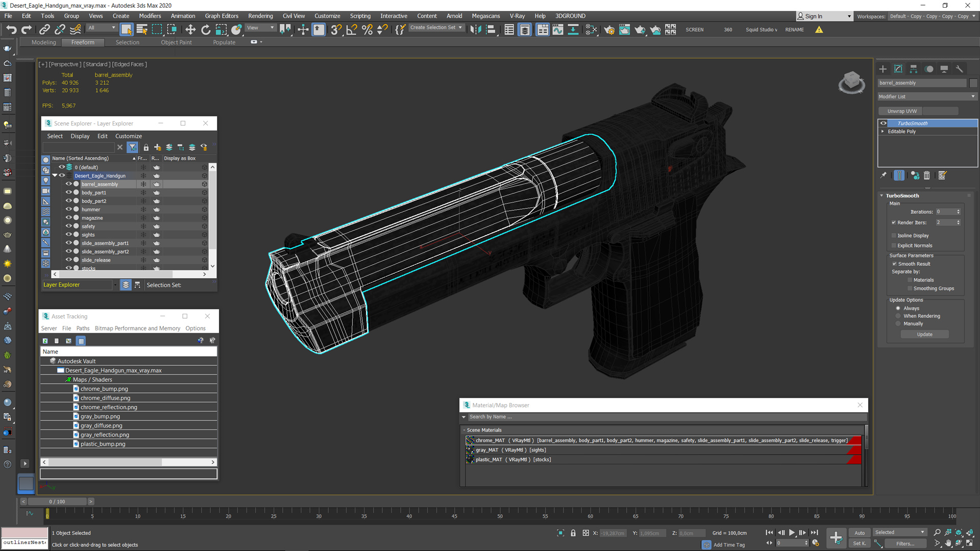Open the Rendered Frame Window icon
Viewport: 980px width, 551px height.
(624, 30)
